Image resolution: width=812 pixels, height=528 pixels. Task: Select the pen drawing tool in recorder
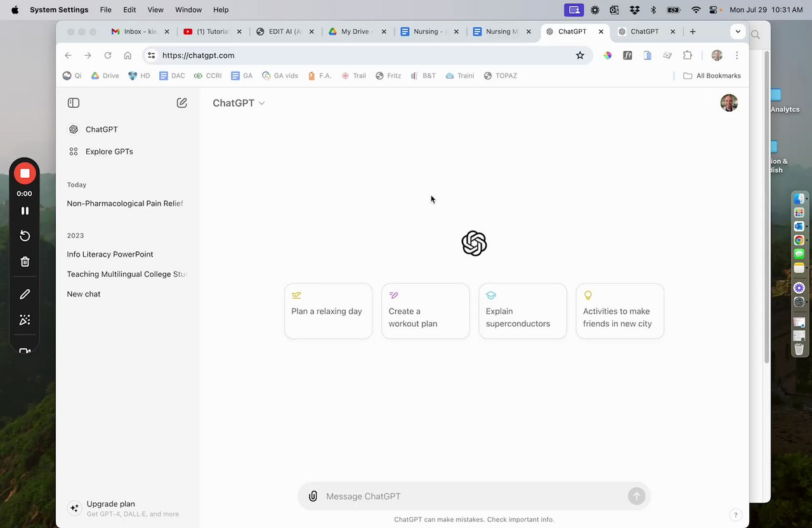[25, 294]
